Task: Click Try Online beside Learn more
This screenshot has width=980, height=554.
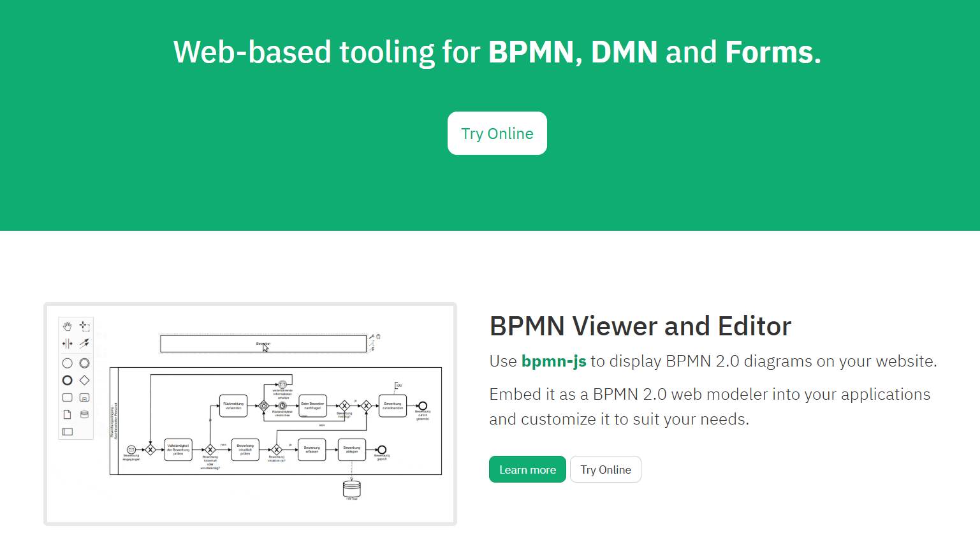Action: [x=606, y=469]
